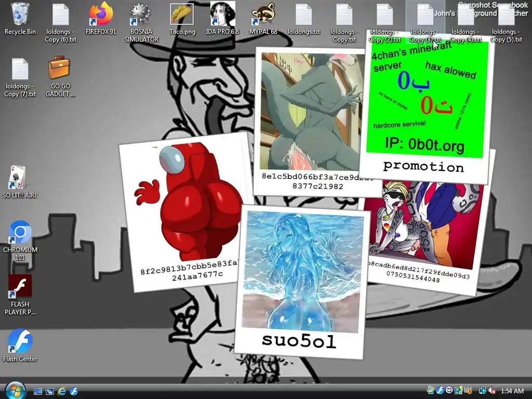Click the Windows Sidebar tray icon
The width and height of the screenshot is (532, 399).
(458, 391)
